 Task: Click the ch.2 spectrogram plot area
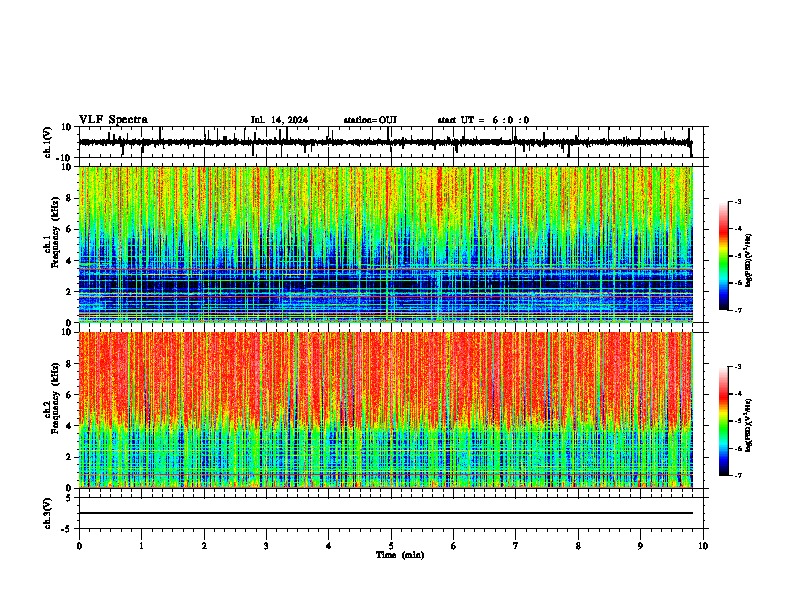[x=386, y=410]
